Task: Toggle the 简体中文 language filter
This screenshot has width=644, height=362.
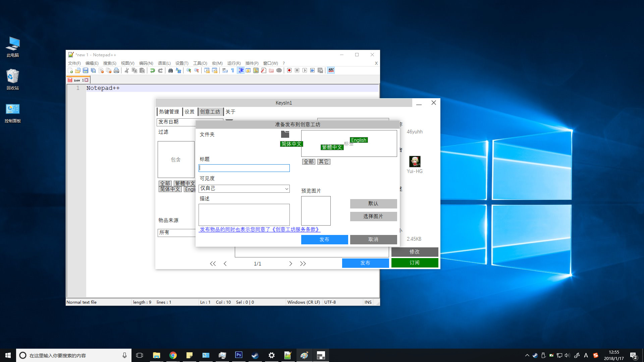Action: (170, 189)
